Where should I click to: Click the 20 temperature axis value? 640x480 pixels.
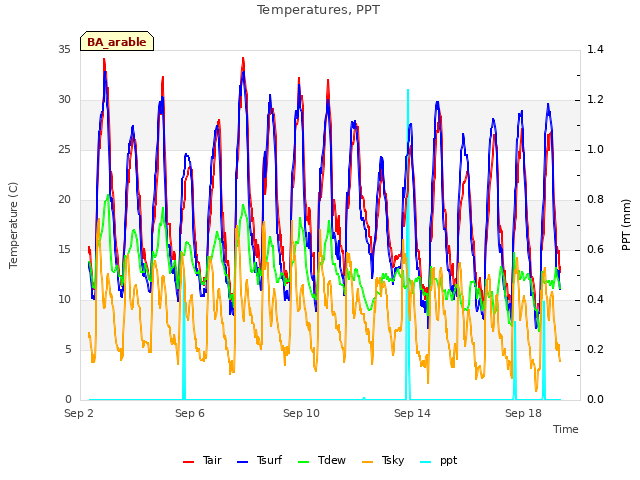(64, 200)
